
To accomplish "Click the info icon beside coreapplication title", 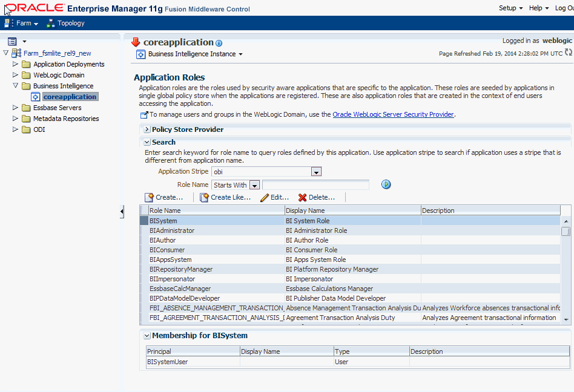I will [219, 43].
